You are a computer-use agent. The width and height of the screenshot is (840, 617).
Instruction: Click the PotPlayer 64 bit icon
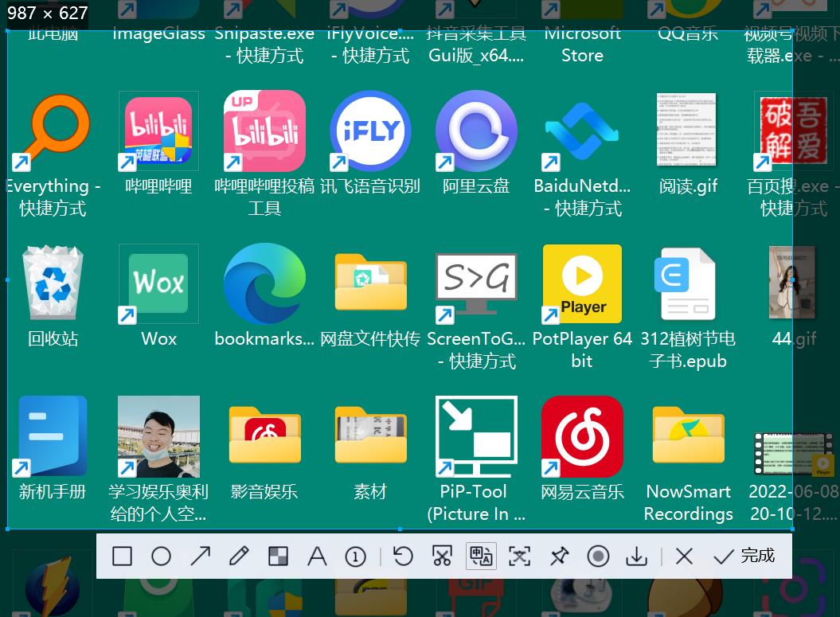click(582, 283)
